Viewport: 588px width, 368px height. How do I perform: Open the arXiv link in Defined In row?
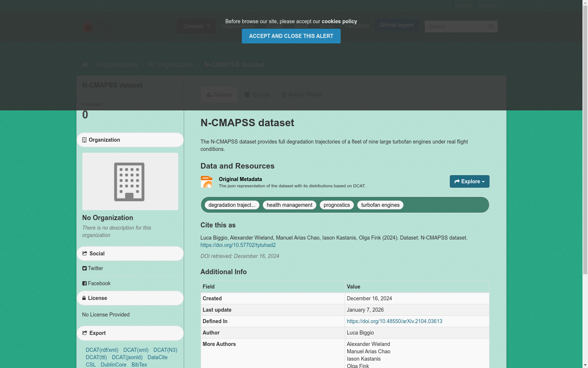pos(394,321)
